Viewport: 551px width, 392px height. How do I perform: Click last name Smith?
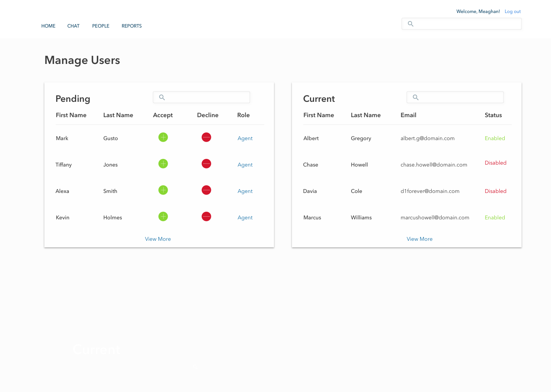(110, 191)
